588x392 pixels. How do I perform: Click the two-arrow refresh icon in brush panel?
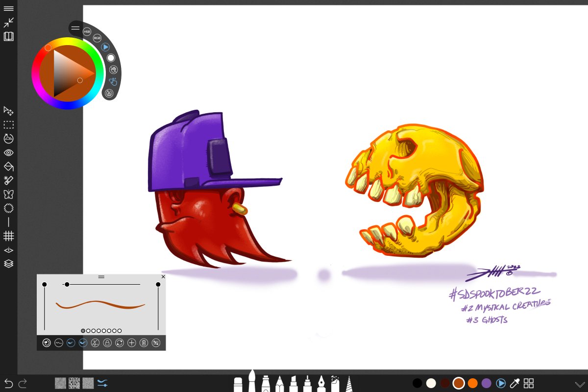coord(120,343)
